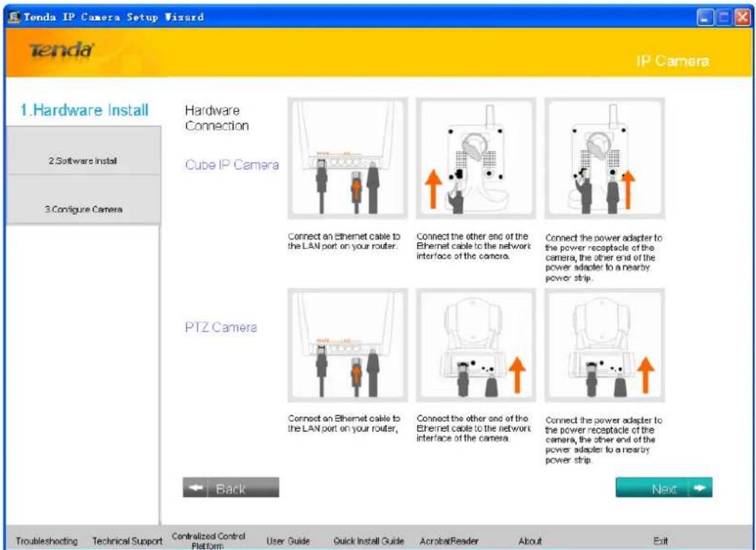Click the PTZ camera Ethernet connection illustration
756x550 pixels.
tap(476, 345)
